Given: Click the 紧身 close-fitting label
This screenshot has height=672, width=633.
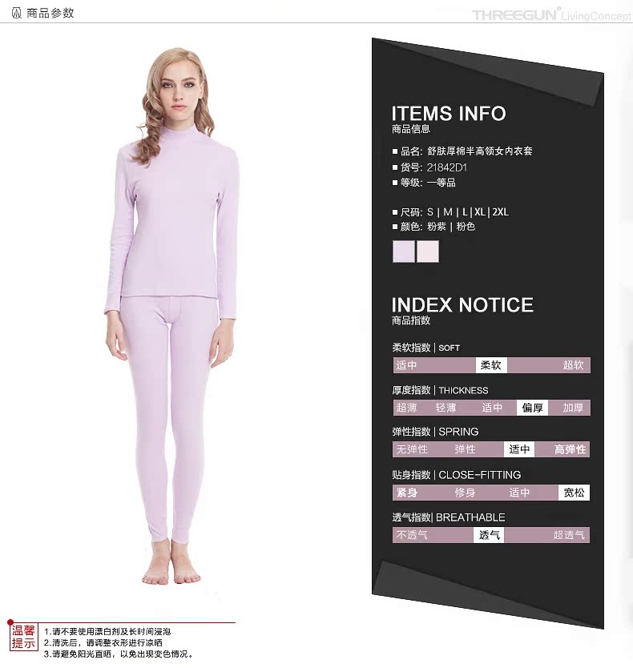Looking at the screenshot, I should coord(407,493).
